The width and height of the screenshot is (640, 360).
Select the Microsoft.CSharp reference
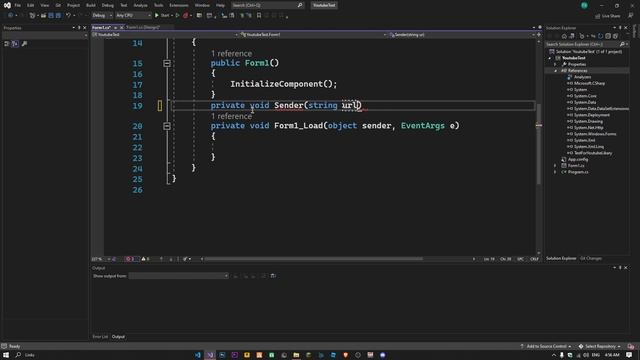(589, 83)
